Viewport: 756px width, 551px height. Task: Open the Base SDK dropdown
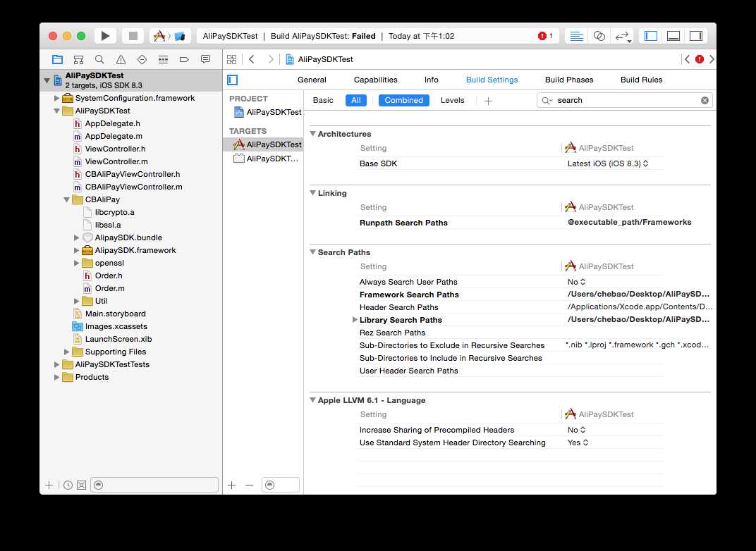[x=607, y=163]
